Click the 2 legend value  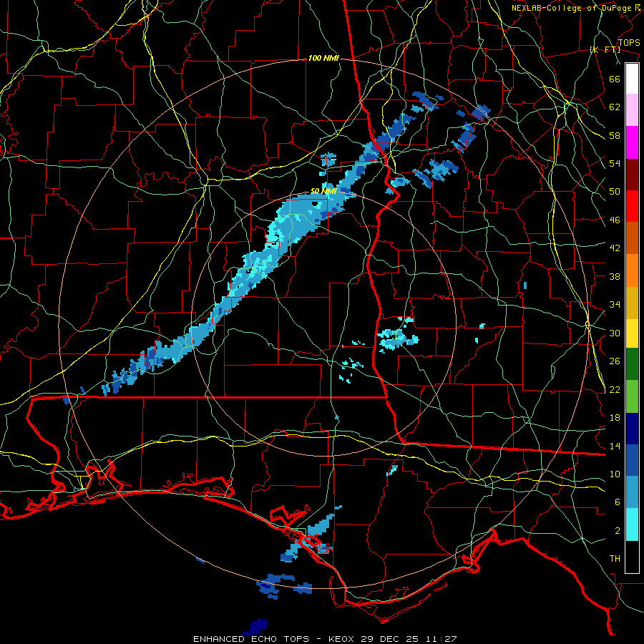pos(617,531)
